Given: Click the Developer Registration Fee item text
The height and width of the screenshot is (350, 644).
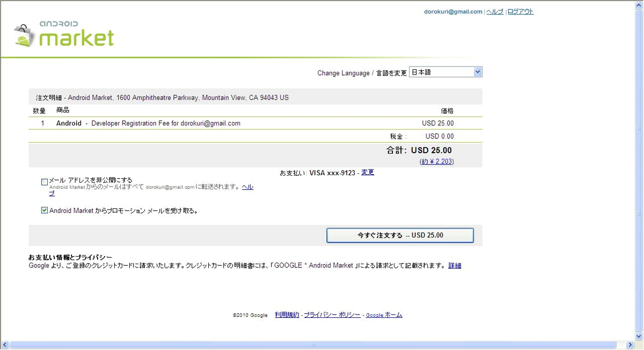Looking at the screenshot, I should (166, 123).
